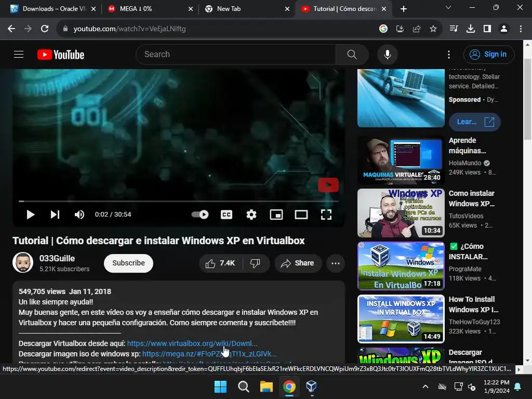The width and height of the screenshot is (532, 399).
Task: Switch to the New Tab tab
Action: tap(246, 9)
